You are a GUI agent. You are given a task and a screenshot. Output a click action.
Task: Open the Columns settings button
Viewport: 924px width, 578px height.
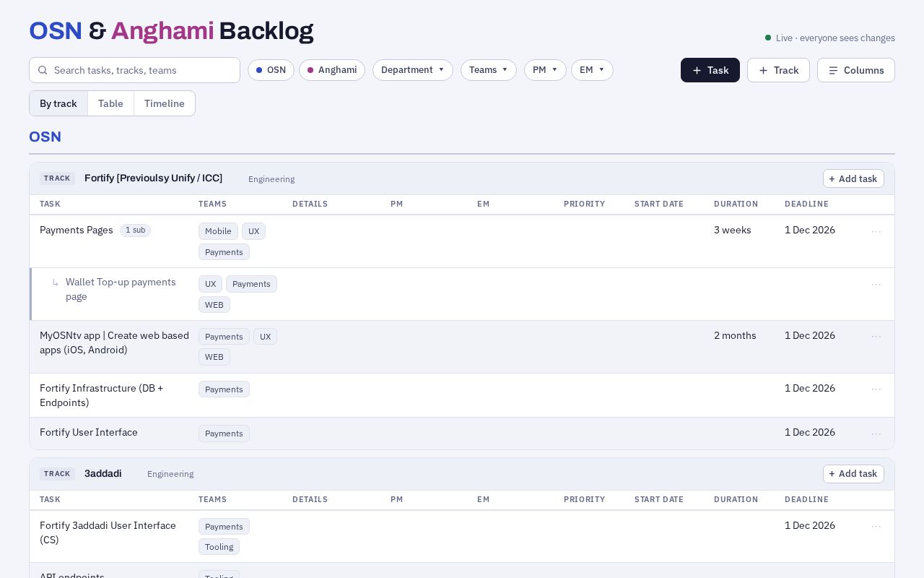(856, 70)
